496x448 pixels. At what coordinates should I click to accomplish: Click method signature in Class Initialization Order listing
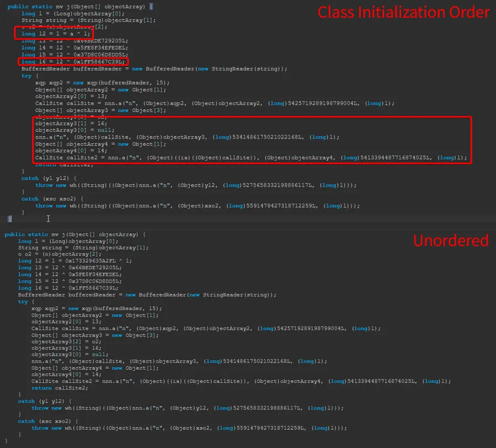(81, 7)
